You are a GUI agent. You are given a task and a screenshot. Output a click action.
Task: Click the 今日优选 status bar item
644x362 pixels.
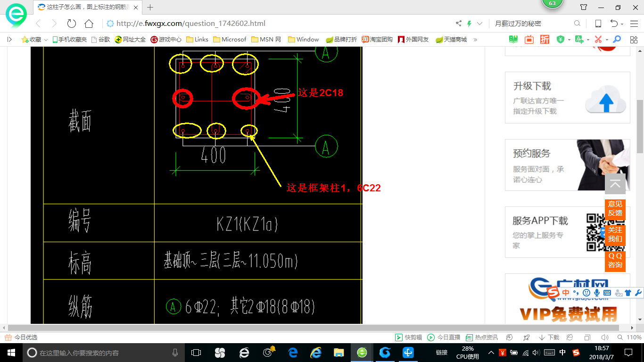tap(21, 337)
